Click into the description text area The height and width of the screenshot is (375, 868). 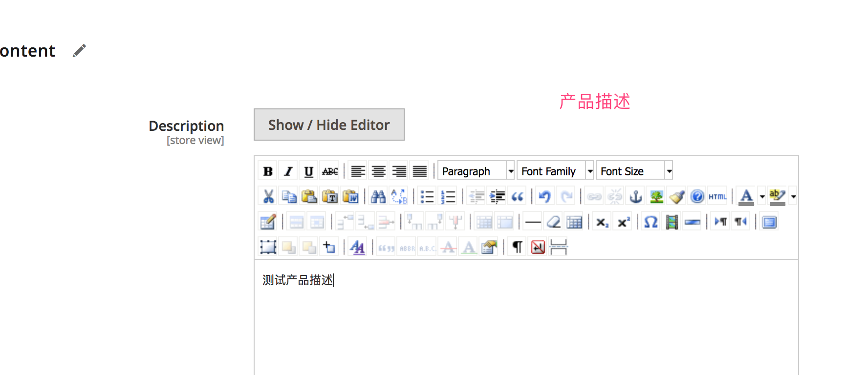coord(526,317)
